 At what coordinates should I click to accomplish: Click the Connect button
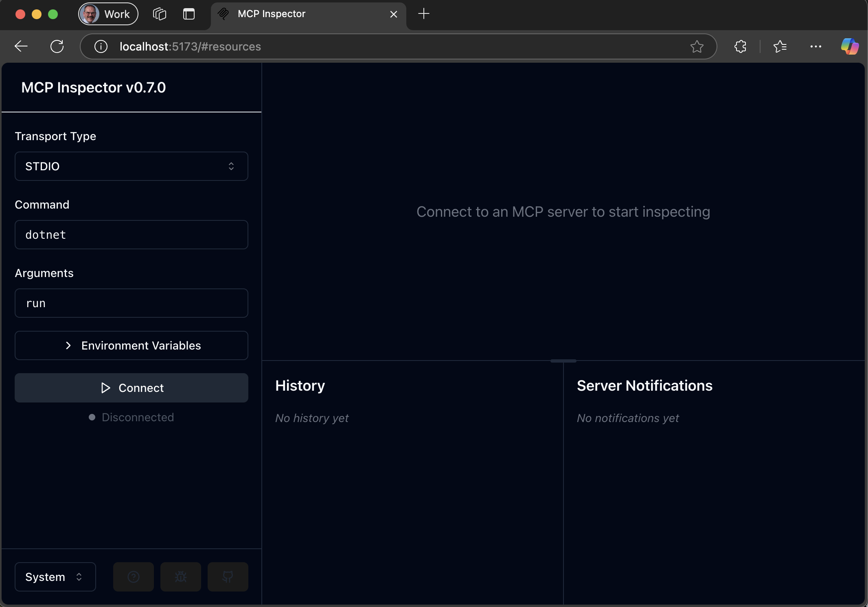pos(132,388)
